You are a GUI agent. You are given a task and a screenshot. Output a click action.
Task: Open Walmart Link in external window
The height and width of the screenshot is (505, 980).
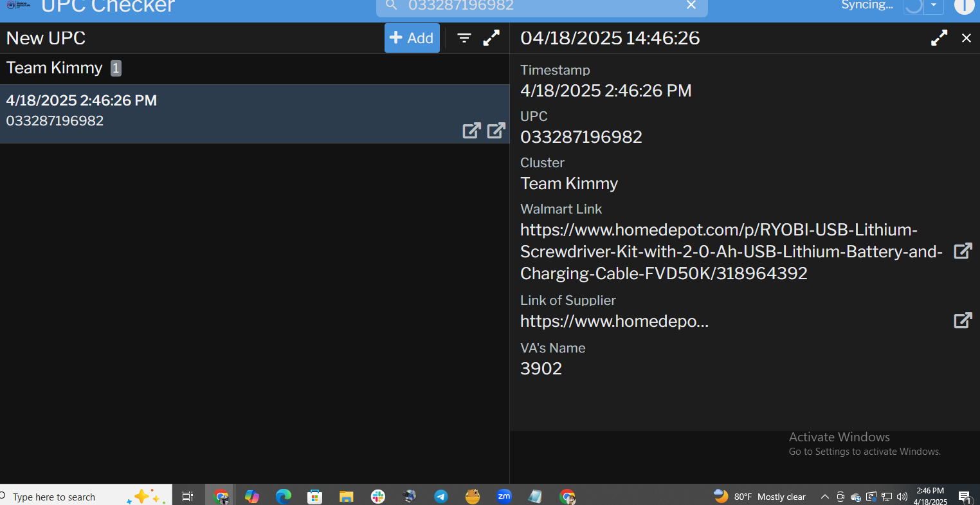point(962,251)
